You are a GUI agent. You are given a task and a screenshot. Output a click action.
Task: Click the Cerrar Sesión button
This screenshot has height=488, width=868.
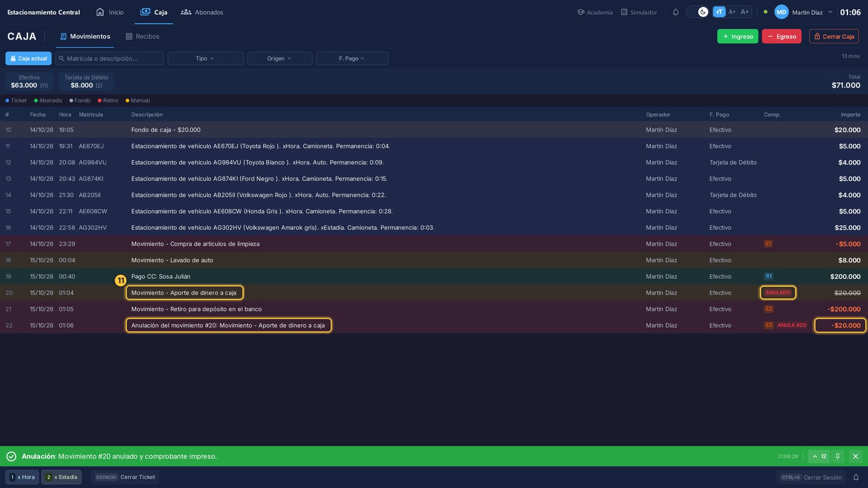(811, 477)
